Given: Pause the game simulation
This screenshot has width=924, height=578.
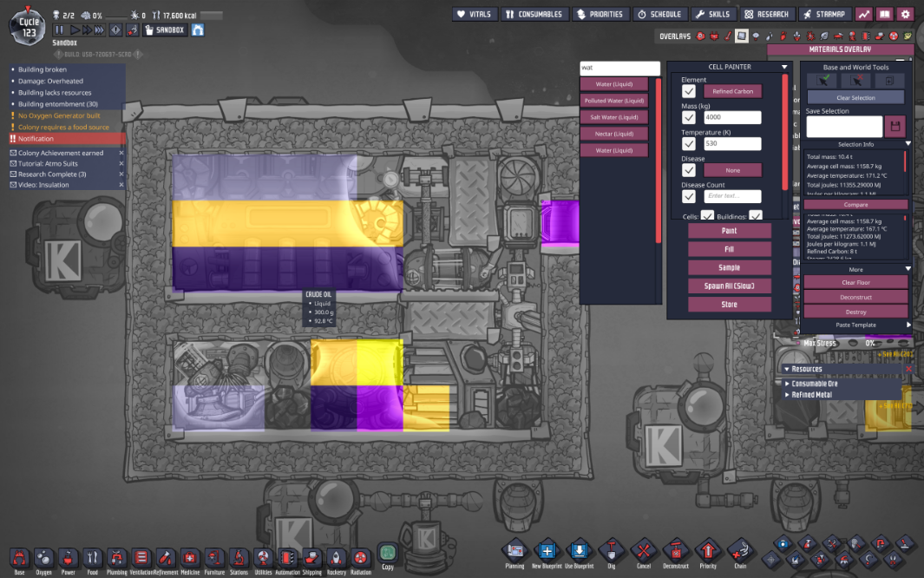Looking at the screenshot, I should [59, 30].
